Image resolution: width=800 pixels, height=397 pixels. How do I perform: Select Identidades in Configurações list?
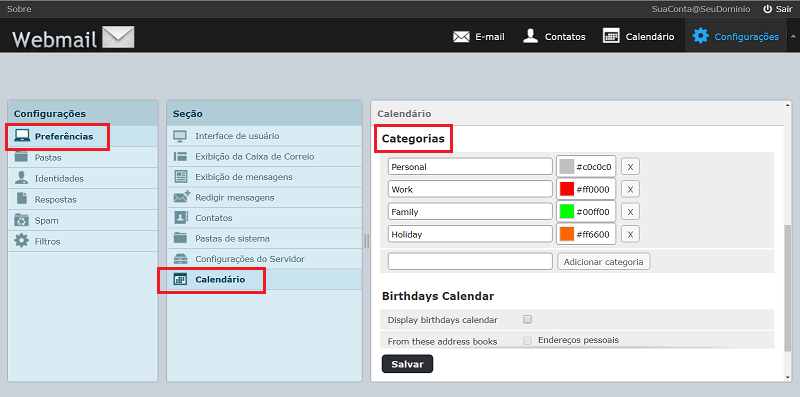click(83, 178)
